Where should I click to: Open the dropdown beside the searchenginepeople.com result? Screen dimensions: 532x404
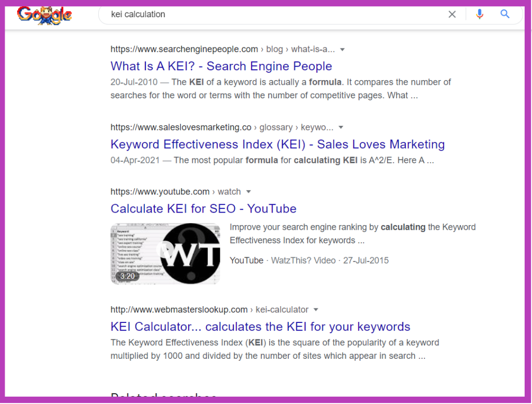click(342, 49)
